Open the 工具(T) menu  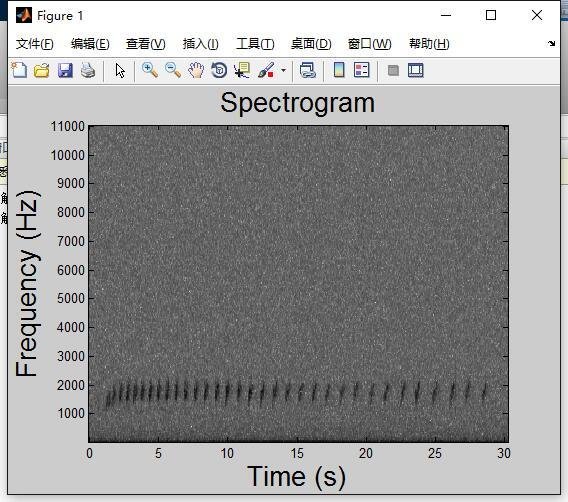pyautogui.click(x=255, y=44)
